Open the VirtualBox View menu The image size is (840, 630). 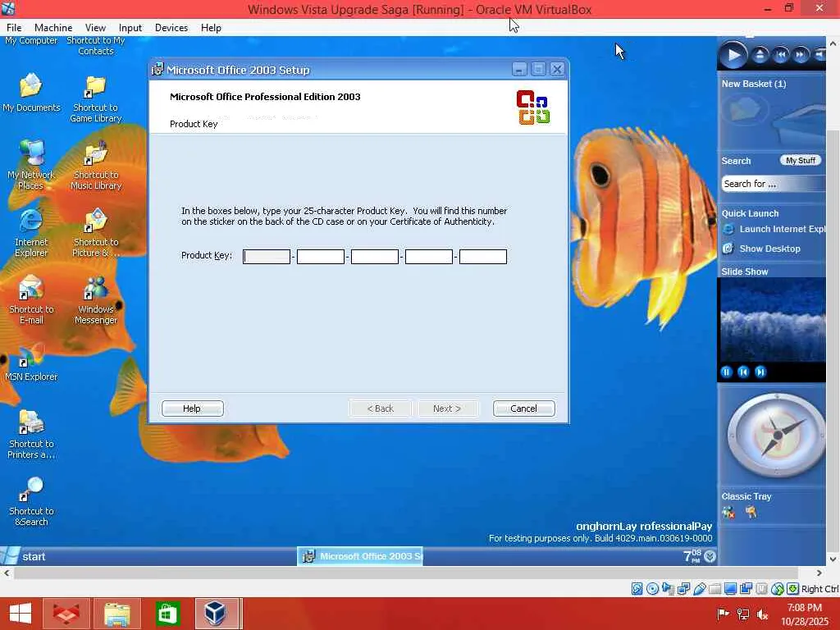[x=95, y=28]
